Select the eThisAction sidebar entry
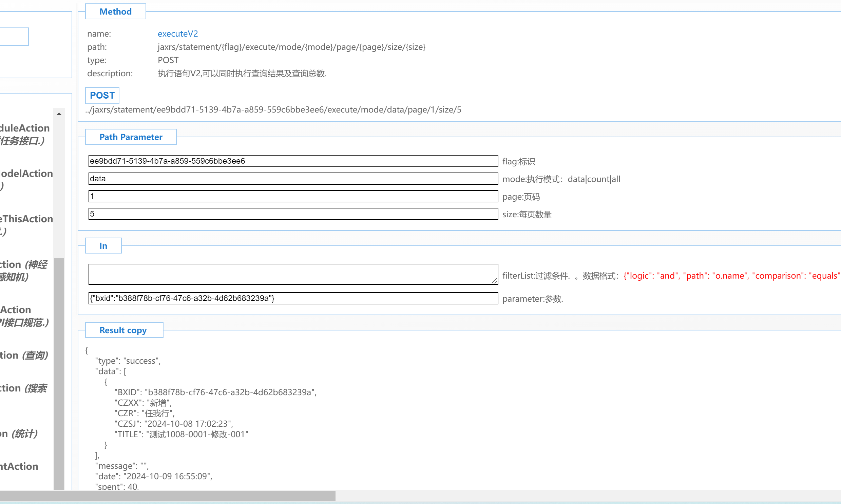The height and width of the screenshot is (504, 841). 26,219
